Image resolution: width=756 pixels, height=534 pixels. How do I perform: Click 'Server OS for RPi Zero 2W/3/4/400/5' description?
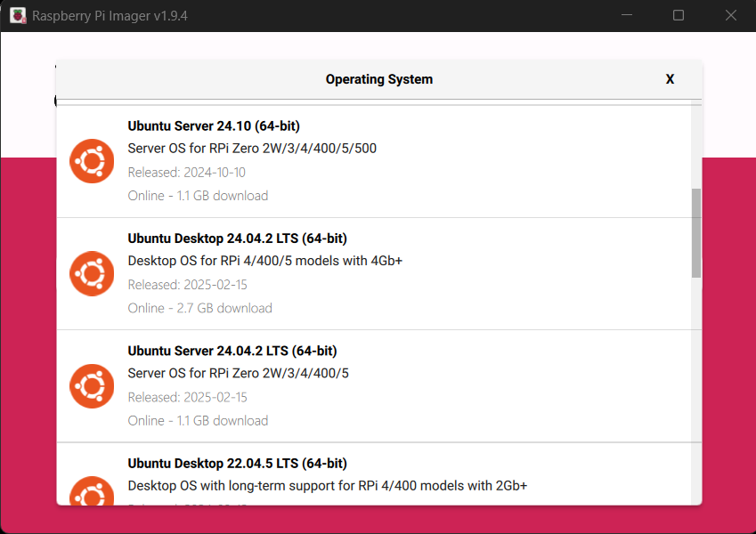(238, 373)
